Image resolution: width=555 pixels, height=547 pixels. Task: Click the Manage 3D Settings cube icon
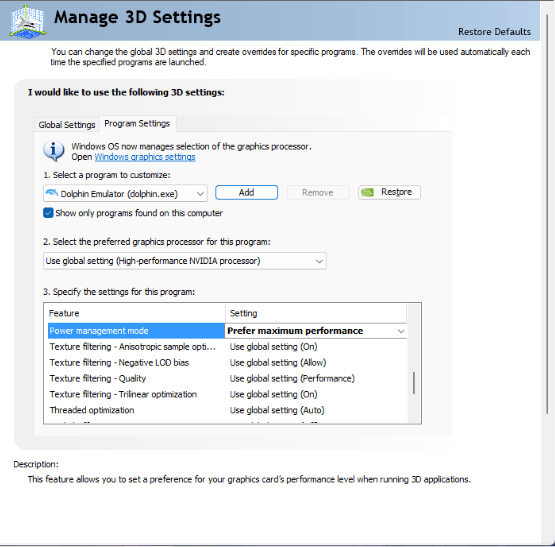coord(28,21)
